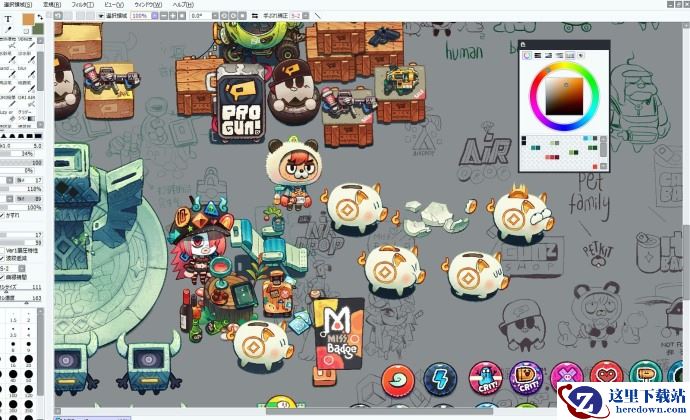
Task: Toggle the Ver1筆圧特性 checkbox
Action: 2,250
